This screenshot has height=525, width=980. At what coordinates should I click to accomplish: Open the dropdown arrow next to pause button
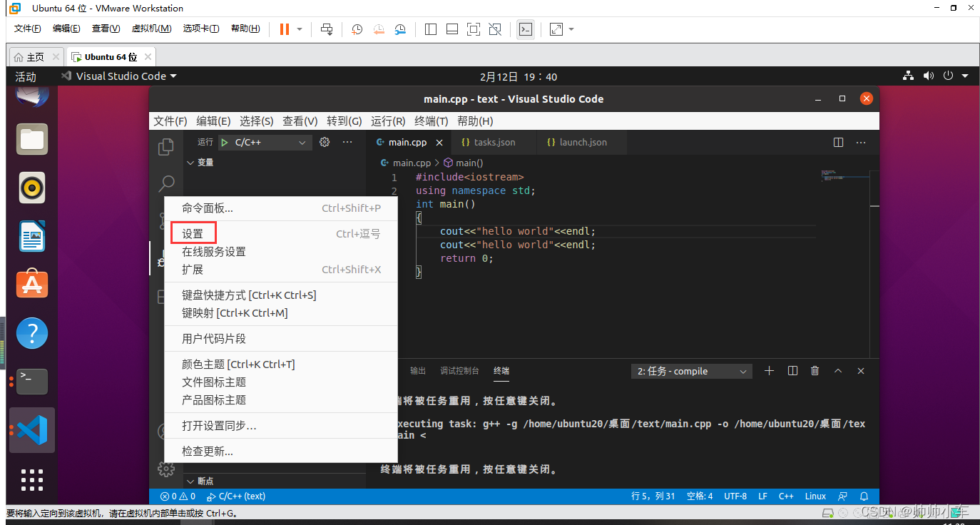[x=300, y=29]
